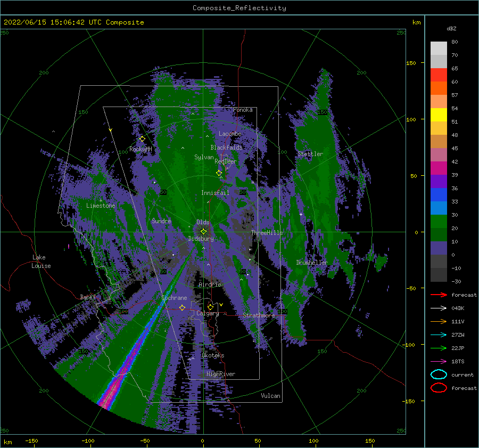The height and width of the screenshot is (448, 479).
Task: Click the white 04DK arrow legend icon
Action: coord(439,308)
